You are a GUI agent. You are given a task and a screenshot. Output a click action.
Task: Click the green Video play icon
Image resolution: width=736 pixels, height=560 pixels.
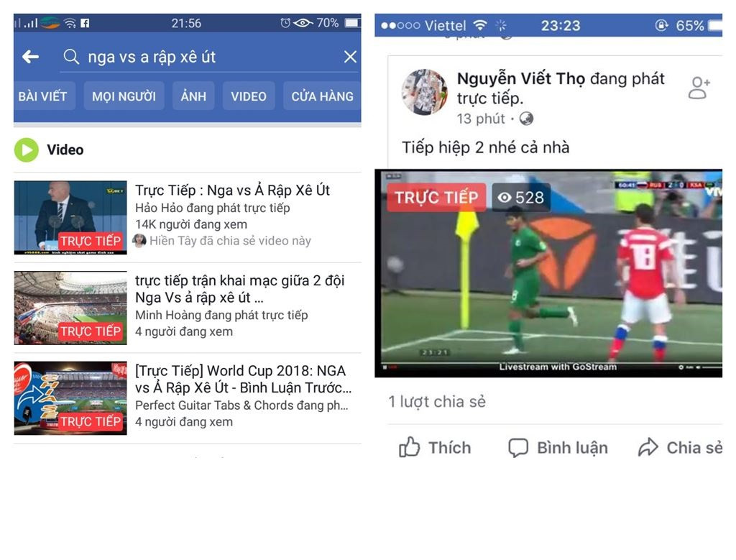pyautogui.click(x=27, y=150)
